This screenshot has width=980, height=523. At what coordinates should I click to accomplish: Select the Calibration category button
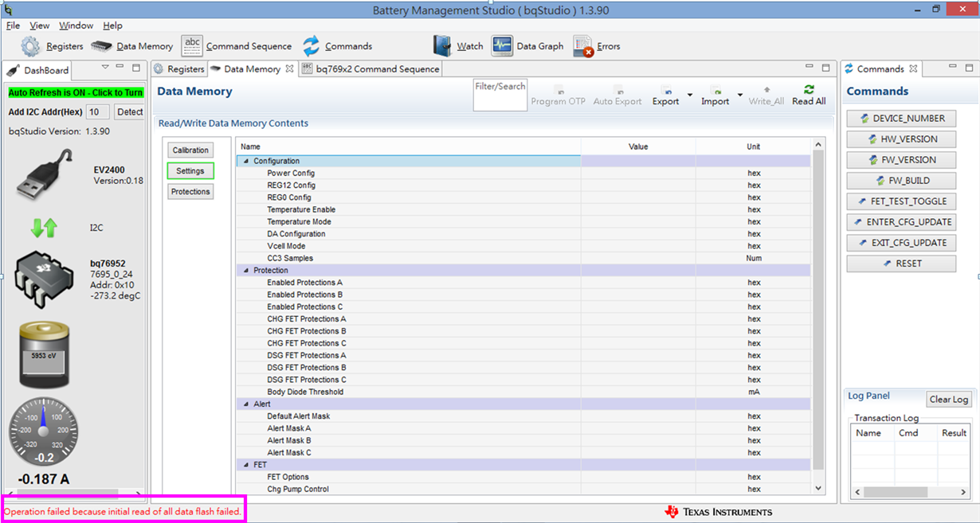(190, 150)
